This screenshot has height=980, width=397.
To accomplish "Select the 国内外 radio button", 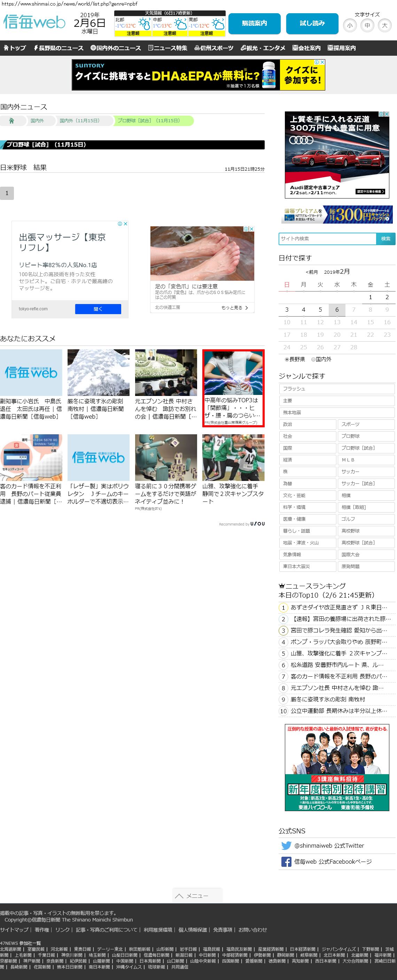I will coord(313,359).
